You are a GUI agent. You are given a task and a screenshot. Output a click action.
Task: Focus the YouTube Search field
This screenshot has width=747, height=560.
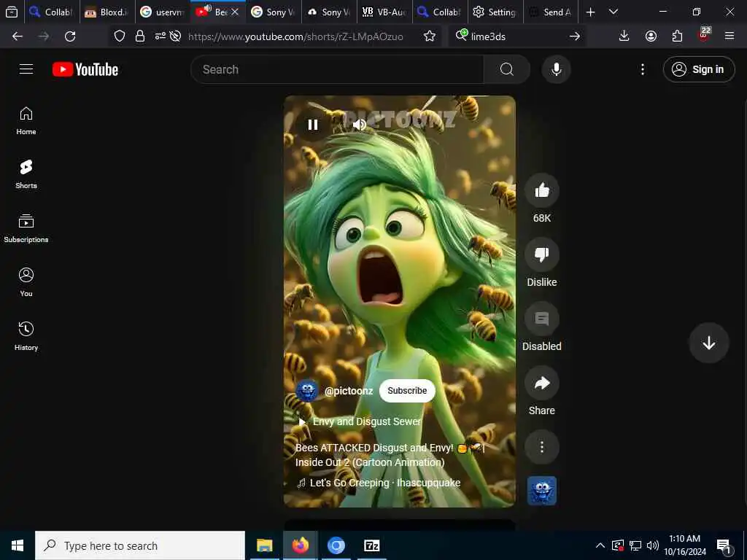[x=337, y=69]
